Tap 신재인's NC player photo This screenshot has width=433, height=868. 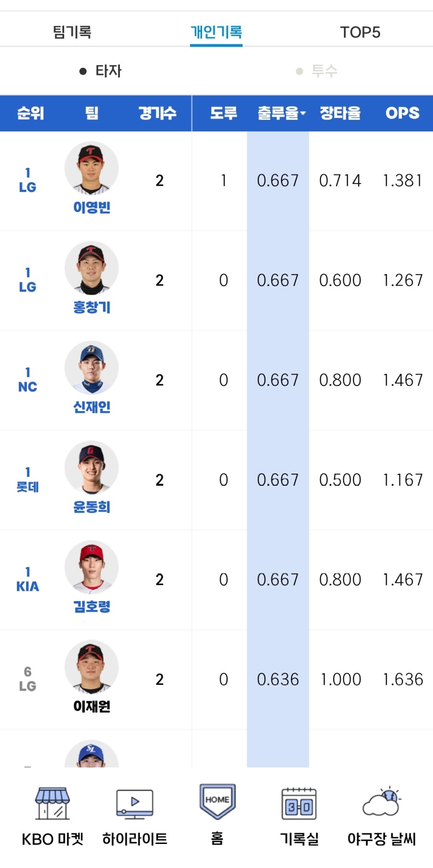(91, 368)
